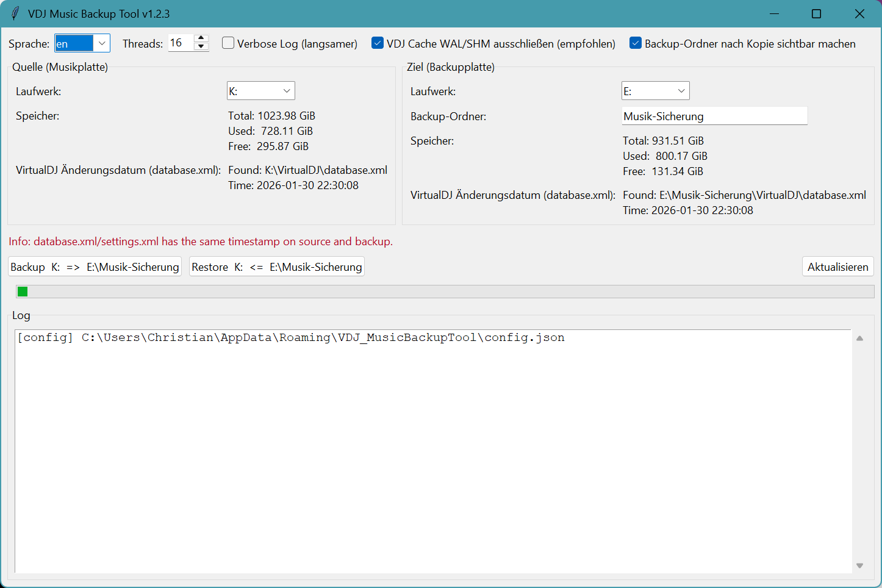The width and height of the screenshot is (882, 588).
Task: Click into the Threads number field
Action: point(180,43)
